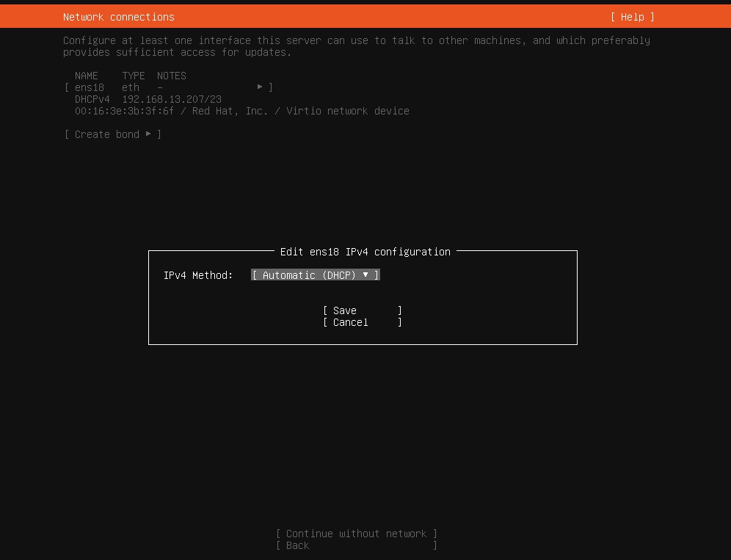The width and height of the screenshot is (731, 560).
Task: Select the TYPE column header
Action: pos(134,76)
